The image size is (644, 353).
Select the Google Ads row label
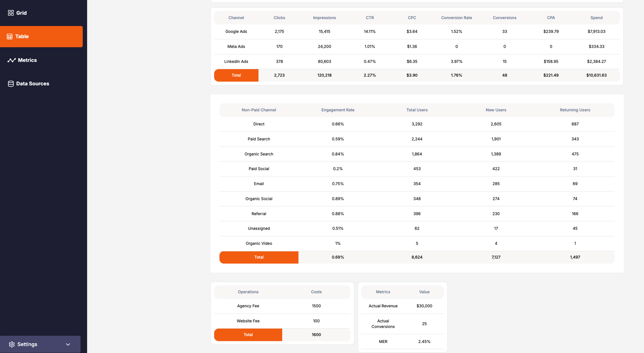pos(236,32)
